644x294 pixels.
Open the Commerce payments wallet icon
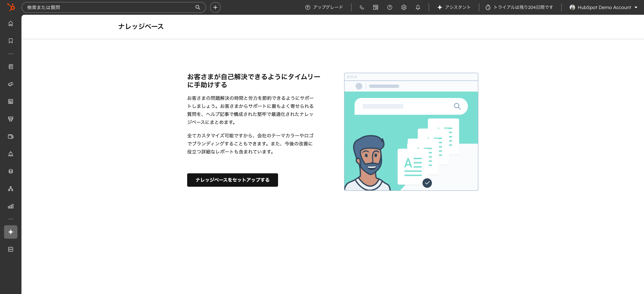tap(11, 137)
